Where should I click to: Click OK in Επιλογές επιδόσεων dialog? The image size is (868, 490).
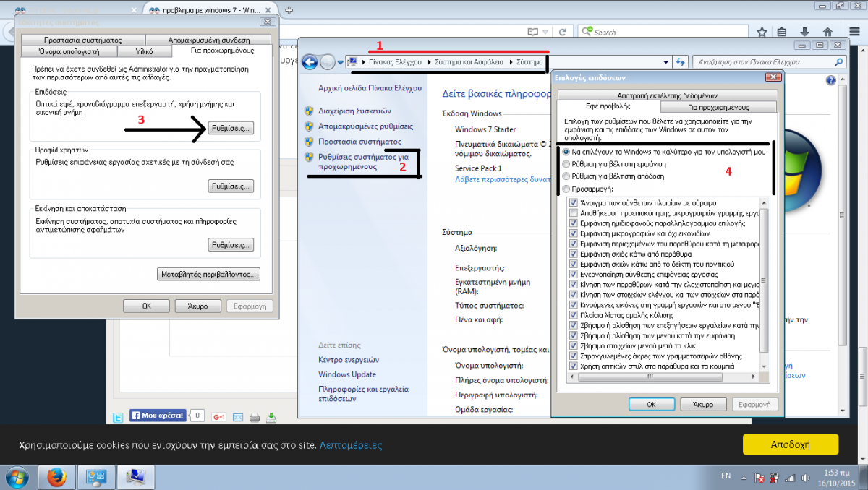pos(652,405)
